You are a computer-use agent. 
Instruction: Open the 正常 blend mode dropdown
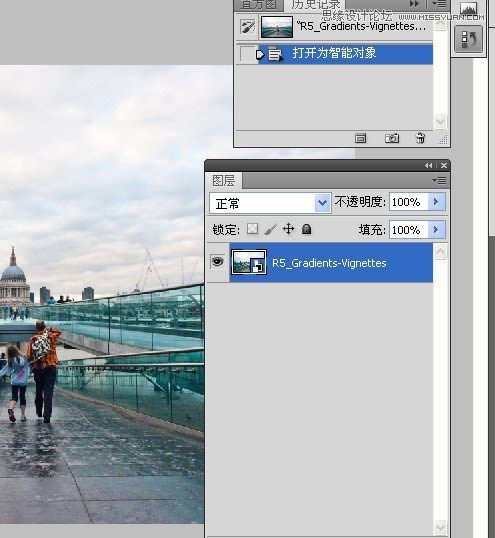coord(271,203)
